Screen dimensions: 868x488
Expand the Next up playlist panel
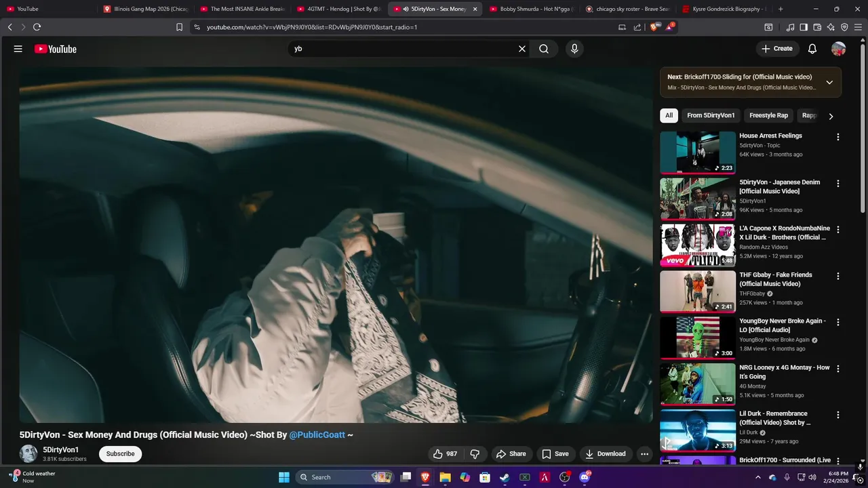click(x=829, y=82)
